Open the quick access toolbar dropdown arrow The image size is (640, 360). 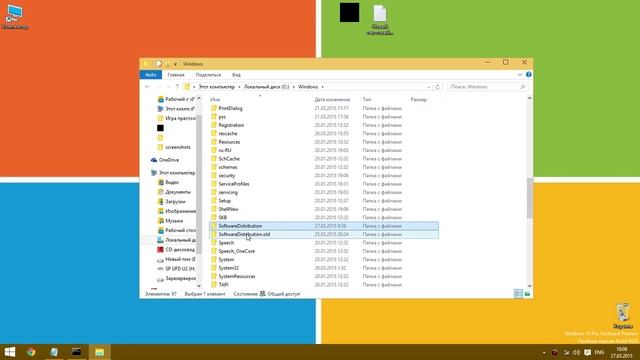[176, 64]
